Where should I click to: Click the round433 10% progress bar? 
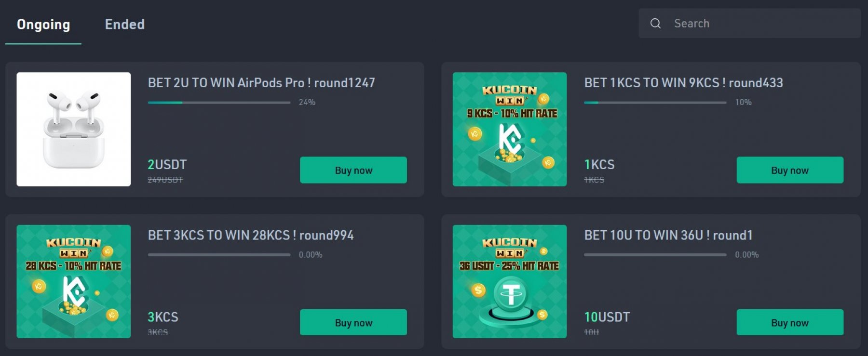click(655, 102)
